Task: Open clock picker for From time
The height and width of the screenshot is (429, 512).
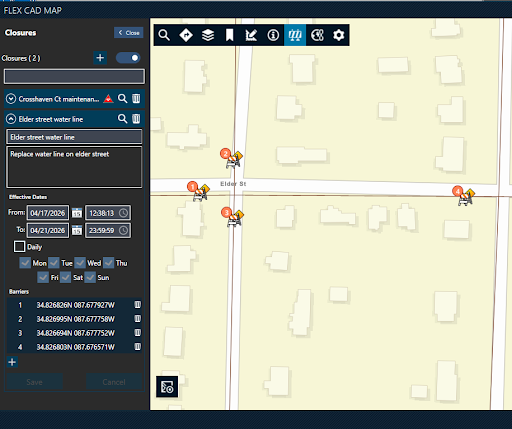Action: (123, 213)
